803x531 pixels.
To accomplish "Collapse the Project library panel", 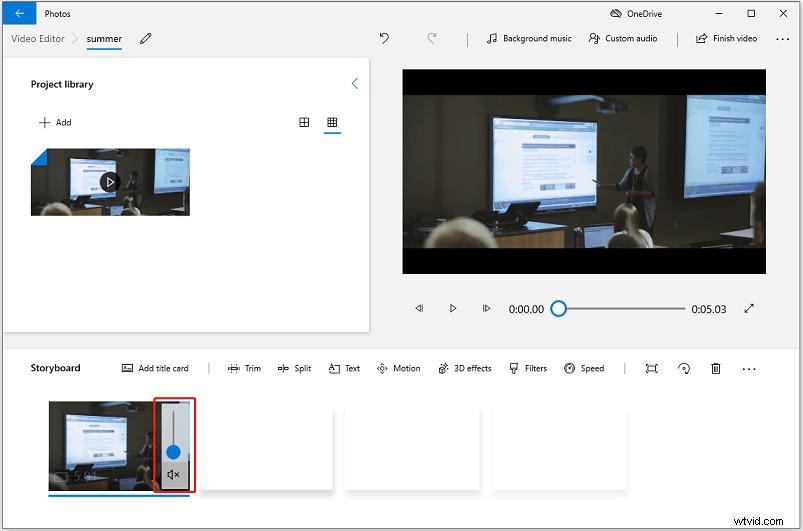I will click(354, 83).
